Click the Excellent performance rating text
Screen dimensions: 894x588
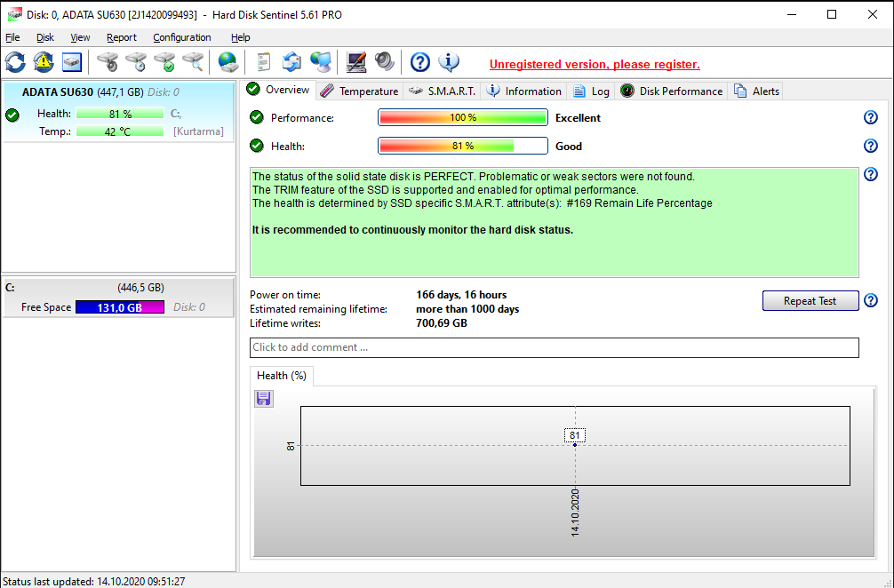coord(578,118)
